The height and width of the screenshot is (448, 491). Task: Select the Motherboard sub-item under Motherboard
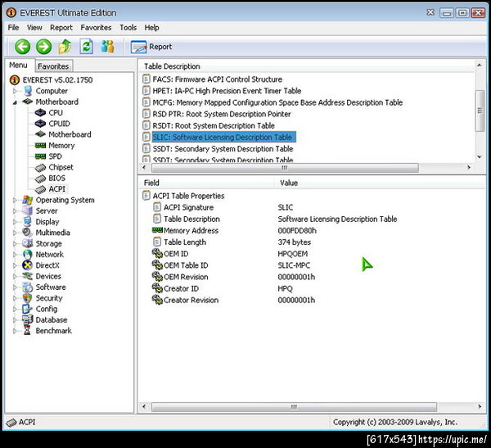(x=70, y=134)
